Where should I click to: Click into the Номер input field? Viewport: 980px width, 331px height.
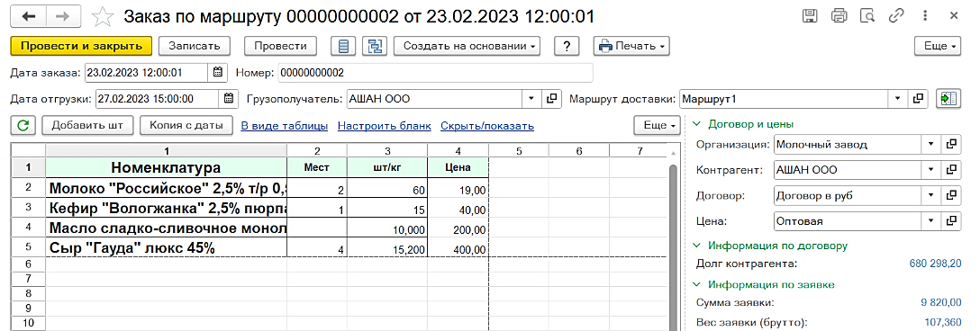tap(435, 73)
